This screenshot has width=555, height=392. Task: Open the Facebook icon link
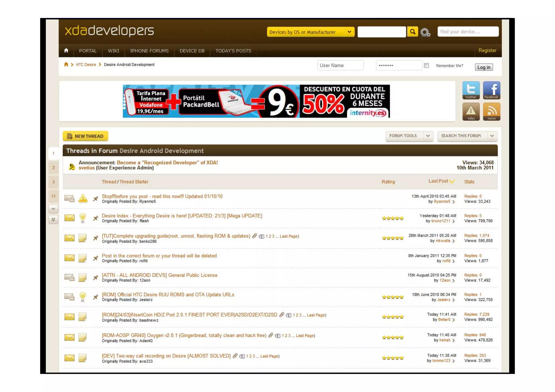[x=491, y=90]
